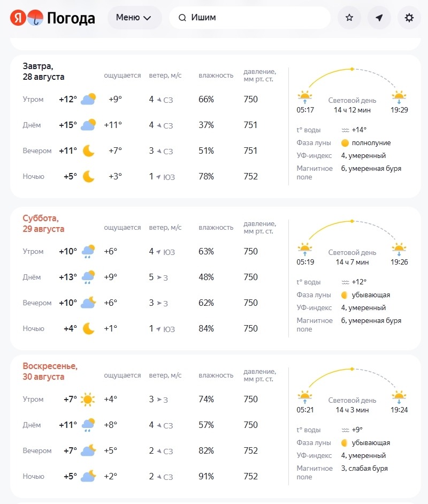Click the daylight arc for 30 августа
Screen dimensions: 428x504
point(352,378)
